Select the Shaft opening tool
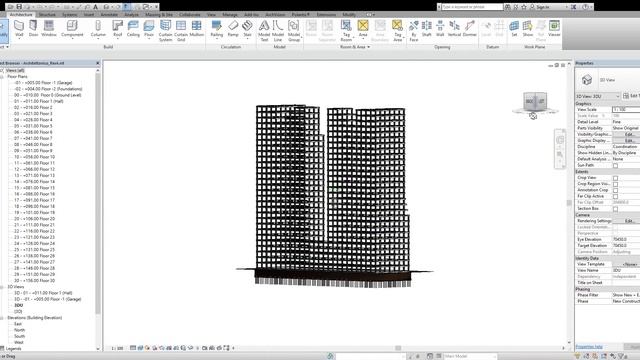This screenshot has height=360, width=640. 427,29
